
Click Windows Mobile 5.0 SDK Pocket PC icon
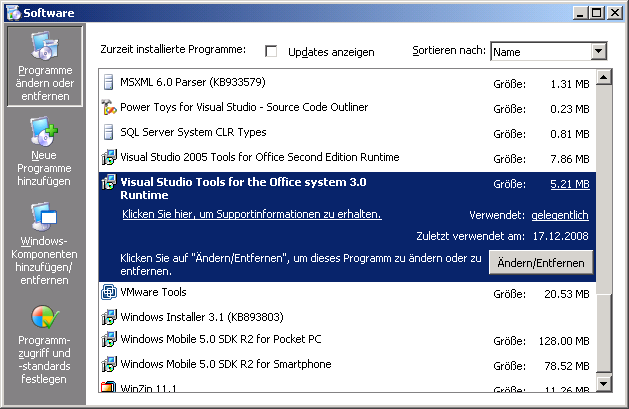tap(109, 339)
